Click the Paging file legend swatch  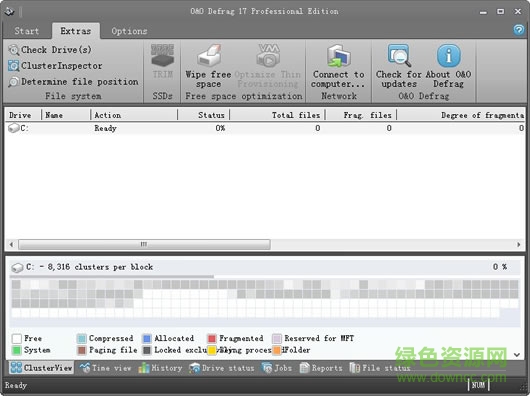coord(81,350)
